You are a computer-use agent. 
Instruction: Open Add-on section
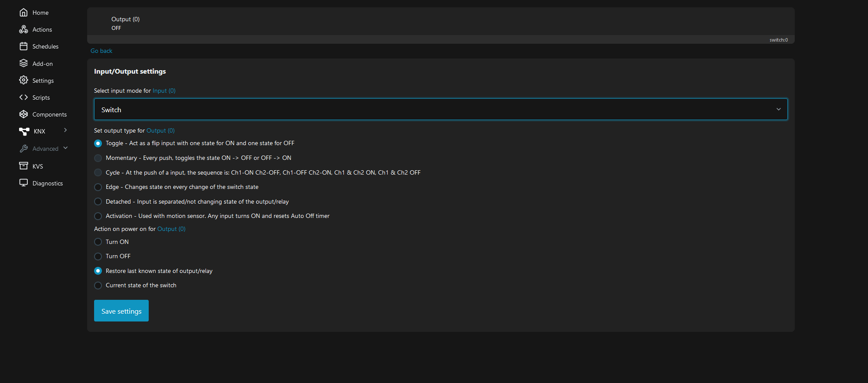click(x=42, y=64)
